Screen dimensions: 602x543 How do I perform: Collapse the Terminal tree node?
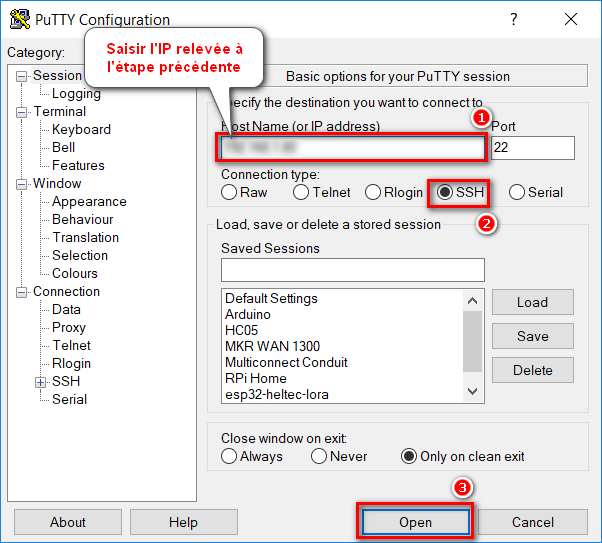(x=22, y=112)
